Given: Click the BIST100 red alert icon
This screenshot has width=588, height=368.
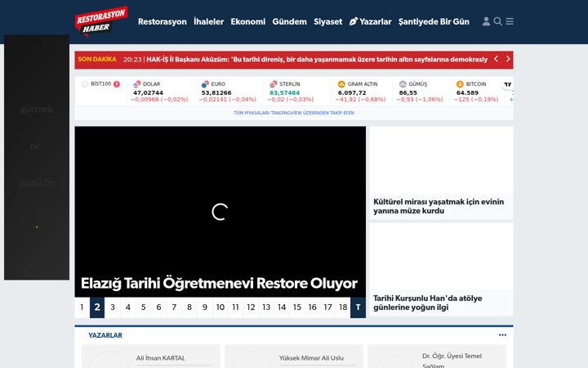Looking at the screenshot, I should click(117, 84).
